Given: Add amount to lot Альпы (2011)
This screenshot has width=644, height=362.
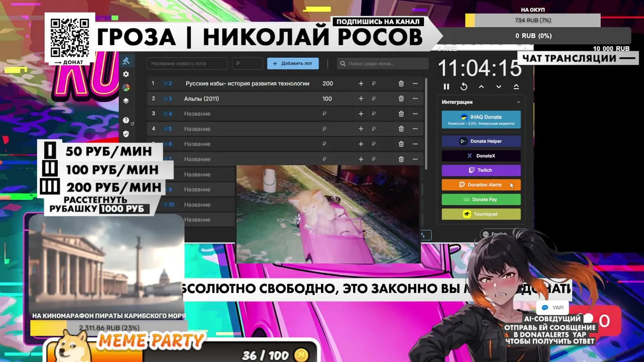Looking at the screenshot, I should point(361,99).
